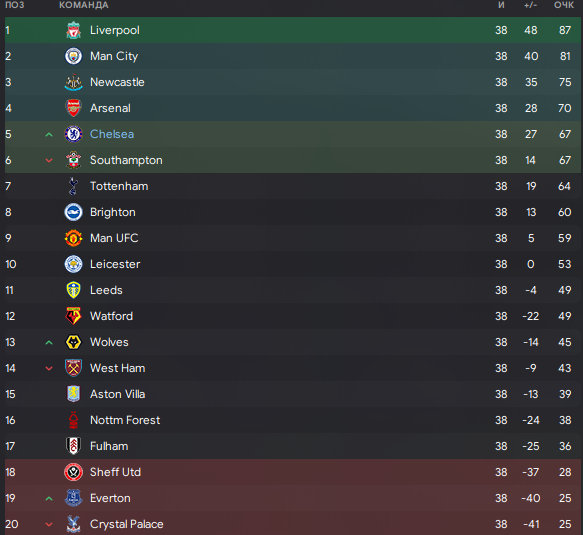Select the Man UFC red crest
The image size is (583, 535).
[74, 238]
